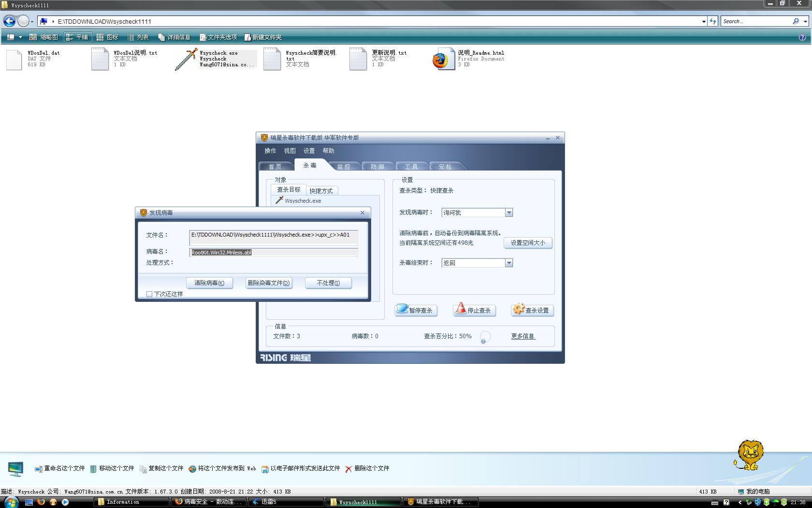812x508 pixels.
Task: Open the 设置 menu in Rising antivirus
Action: pos(309,151)
